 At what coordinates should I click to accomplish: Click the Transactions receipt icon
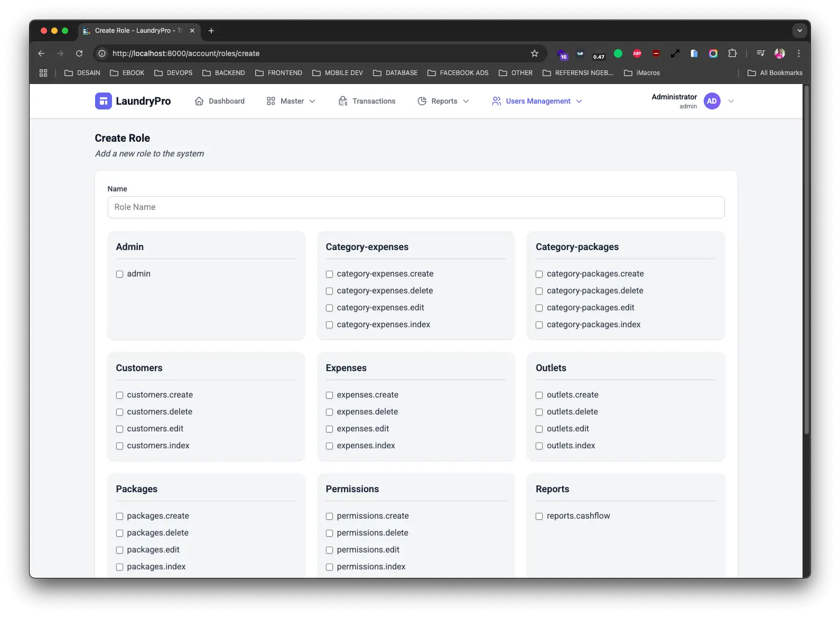[x=343, y=101]
